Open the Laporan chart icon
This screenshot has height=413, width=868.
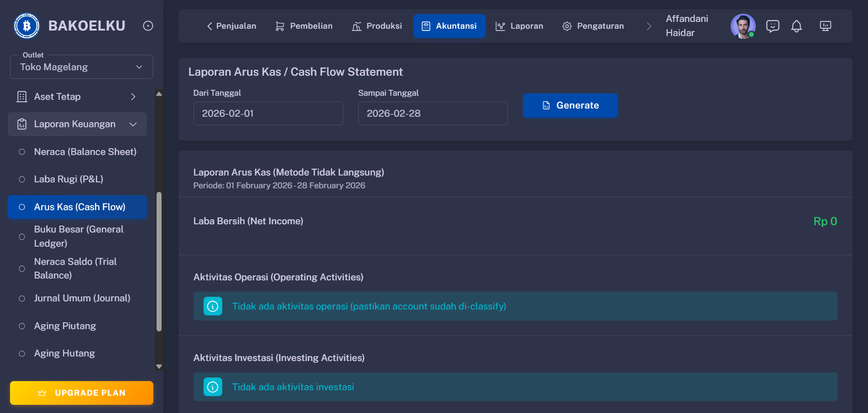(500, 26)
